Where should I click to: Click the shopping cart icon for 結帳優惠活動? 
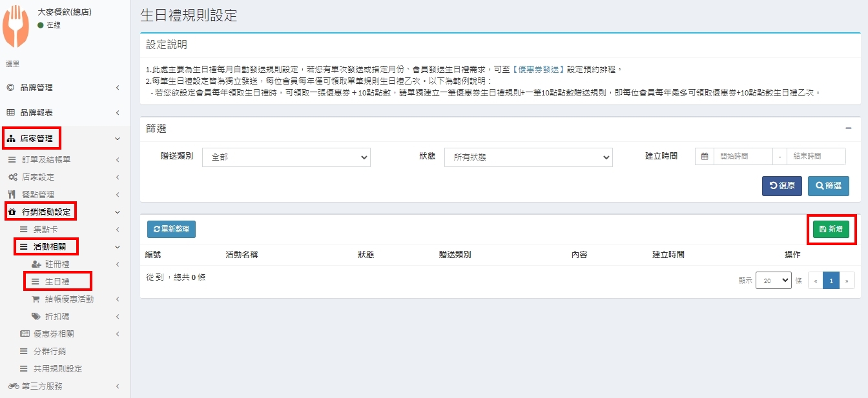coord(36,299)
